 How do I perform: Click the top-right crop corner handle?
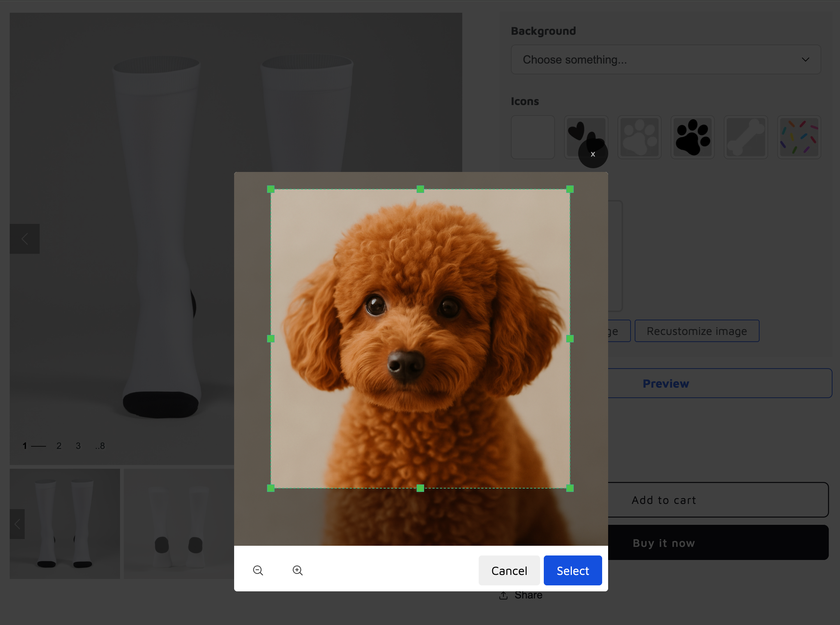click(x=570, y=189)
